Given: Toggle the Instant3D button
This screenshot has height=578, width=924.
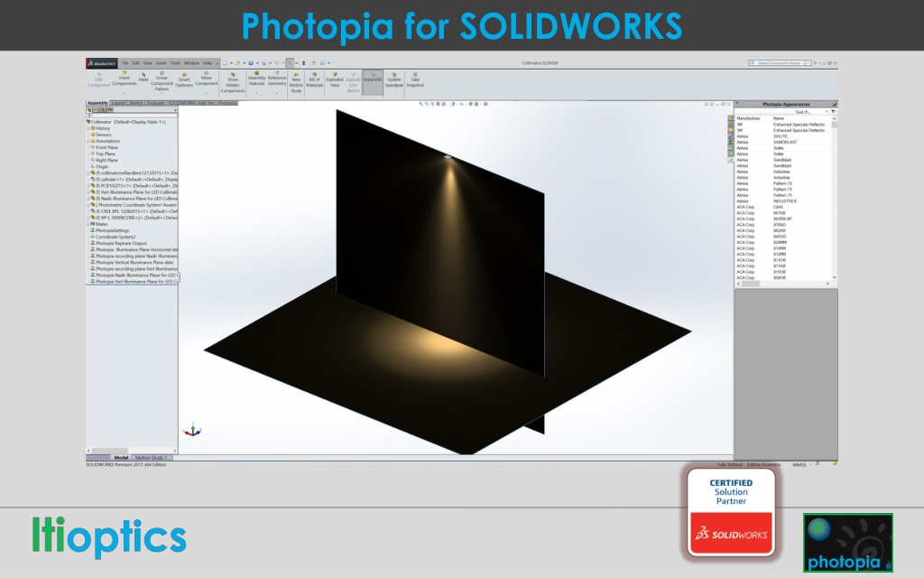Looking at the screenshot, I should (373, 82).
